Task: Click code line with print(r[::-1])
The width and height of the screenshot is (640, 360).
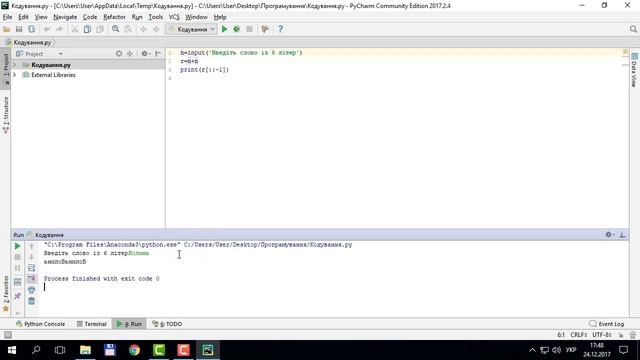Action: pyautogui.click(x=204, y=70)
